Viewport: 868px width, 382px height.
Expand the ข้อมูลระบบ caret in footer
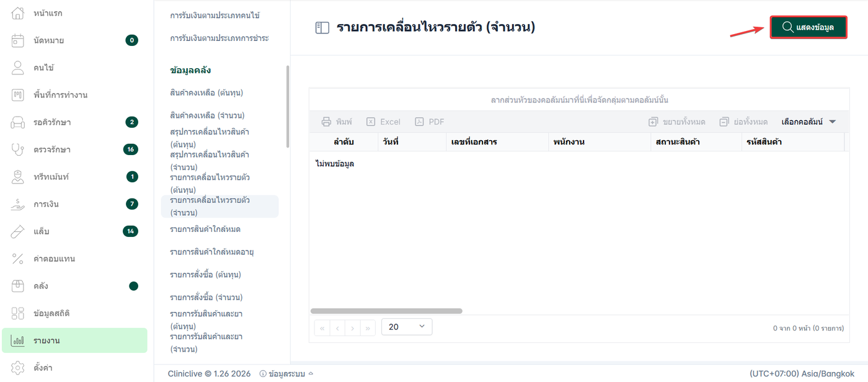[311, 373]
